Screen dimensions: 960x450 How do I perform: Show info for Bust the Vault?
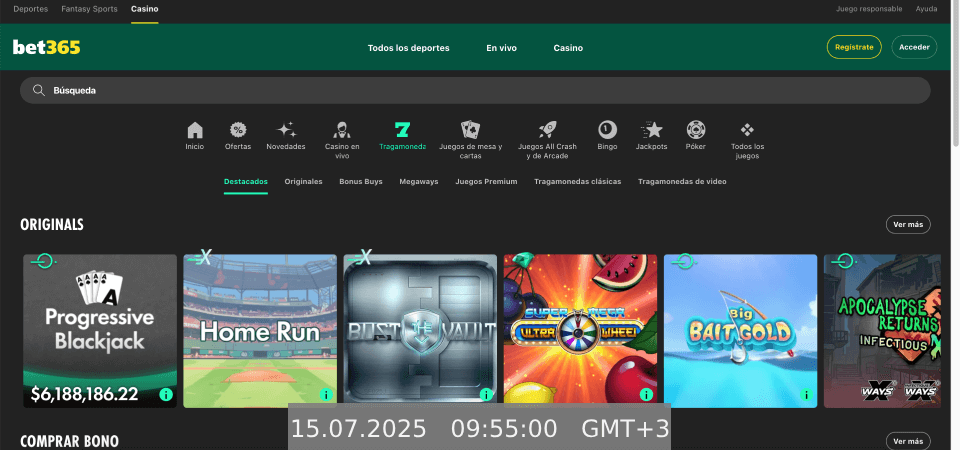coord(486,394)
